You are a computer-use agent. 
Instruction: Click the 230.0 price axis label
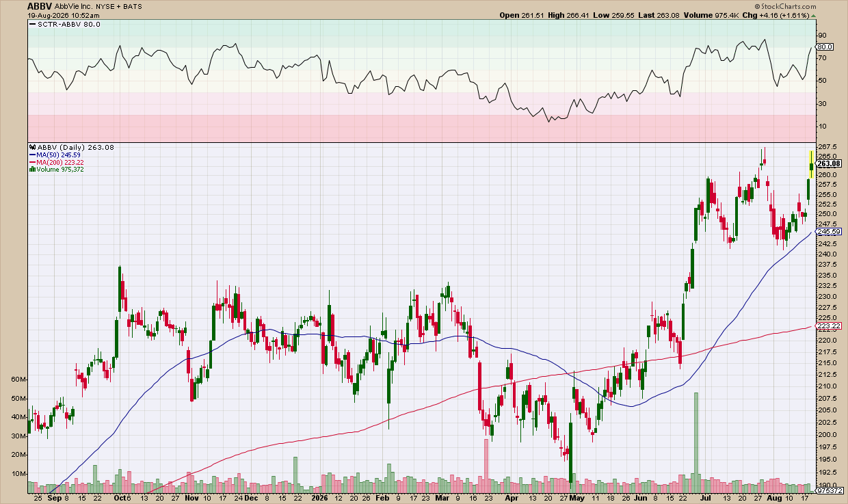(x=827, y=296)
